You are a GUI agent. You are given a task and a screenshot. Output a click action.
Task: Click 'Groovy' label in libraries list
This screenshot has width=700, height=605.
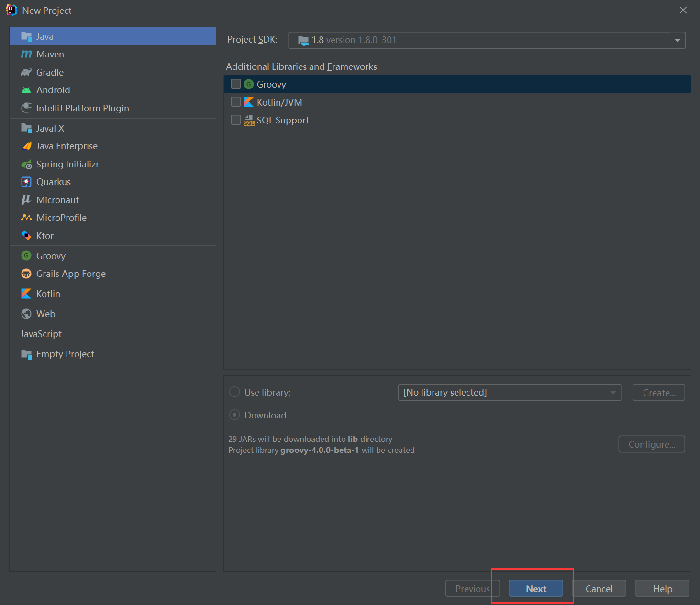pyautogui.click(x=271, y=85)
